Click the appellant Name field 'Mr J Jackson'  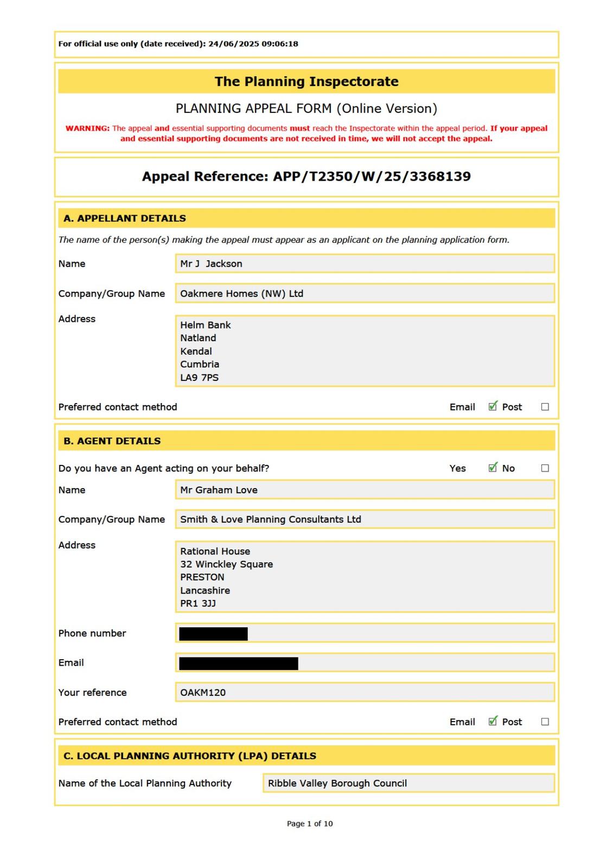(x=365, y=264)
